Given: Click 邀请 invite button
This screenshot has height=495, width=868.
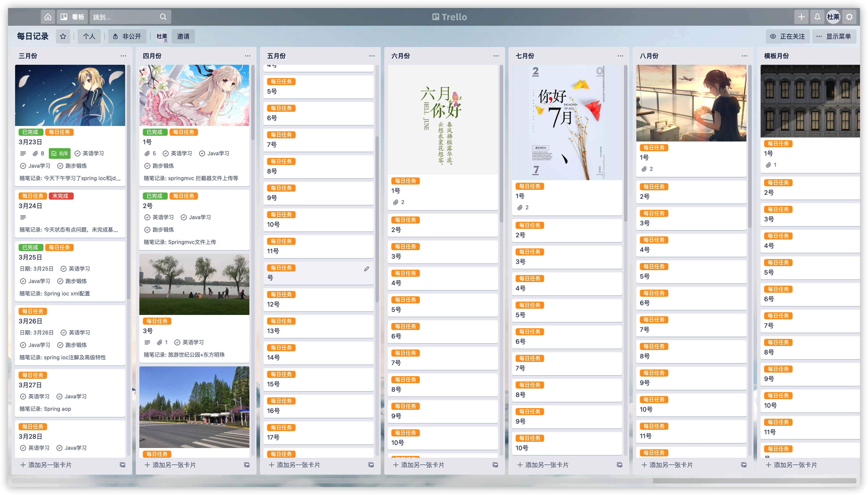Looking at the screenshot, I should tap(183, 36).
